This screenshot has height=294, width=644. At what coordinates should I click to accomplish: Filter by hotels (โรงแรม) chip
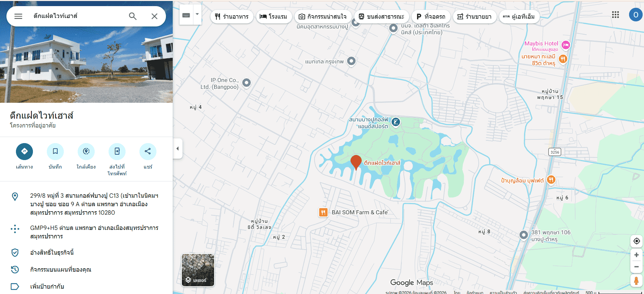click(273, 17)
